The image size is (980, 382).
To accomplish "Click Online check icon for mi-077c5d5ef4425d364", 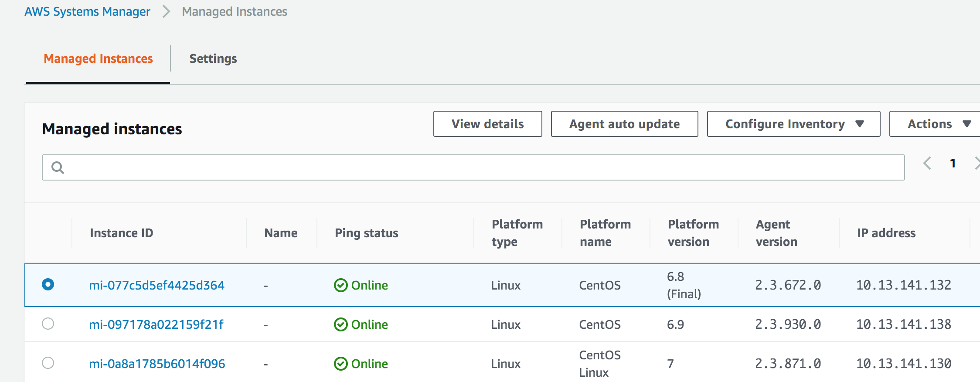I will click(340, 285).
